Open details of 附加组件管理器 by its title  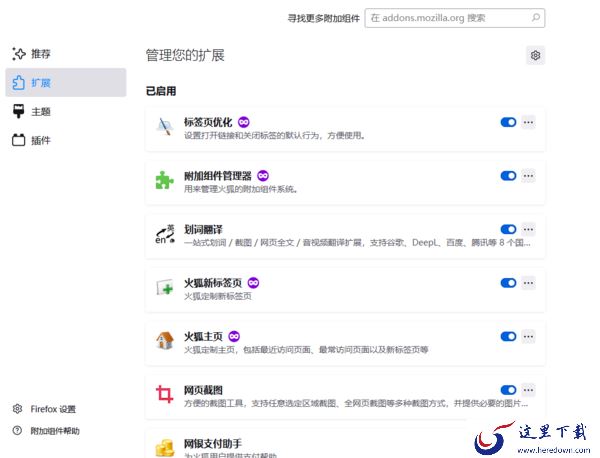(218, 176)
